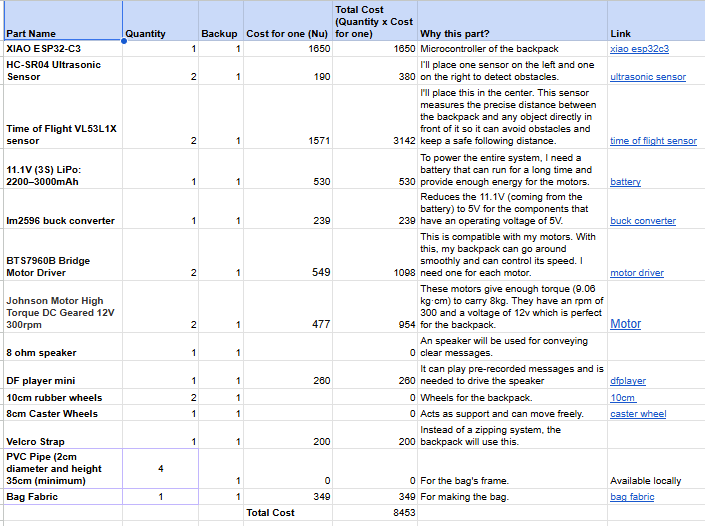705x526 pixels.
Task: Open the caster wheel link
Action: 638,414
